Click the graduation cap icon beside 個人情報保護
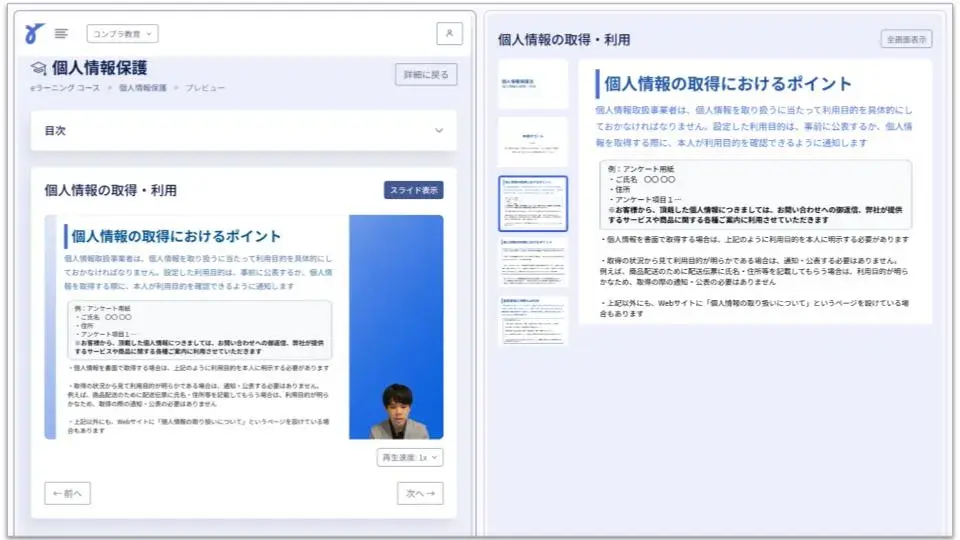 [39, 68]
